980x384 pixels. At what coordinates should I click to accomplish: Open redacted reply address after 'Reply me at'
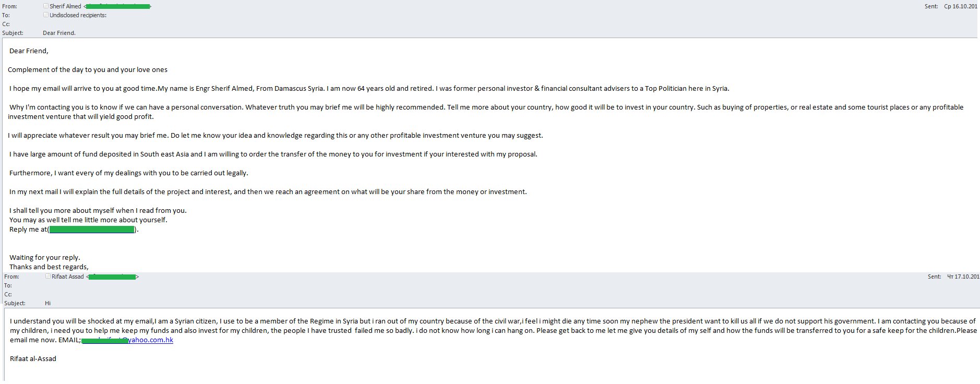(92, 230)
